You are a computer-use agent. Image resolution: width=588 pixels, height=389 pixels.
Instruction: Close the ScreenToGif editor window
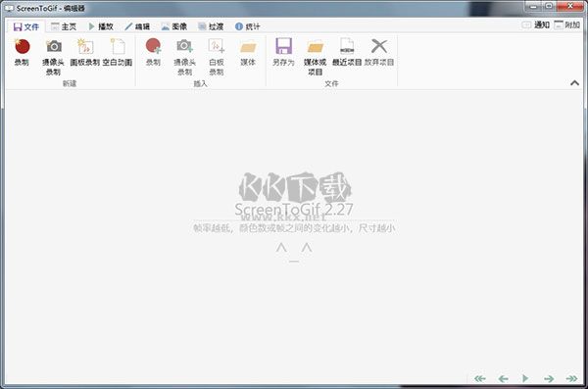coord(570,6)
